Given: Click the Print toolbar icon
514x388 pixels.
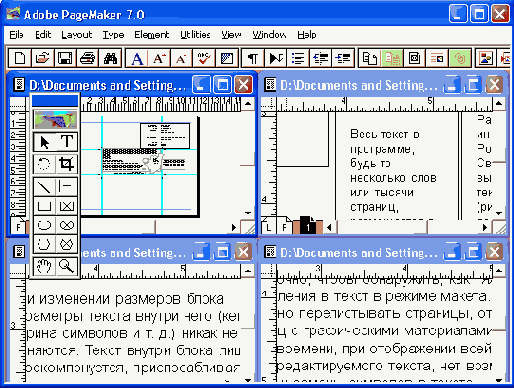Looking at the screenshot, I should pos(88,58).
